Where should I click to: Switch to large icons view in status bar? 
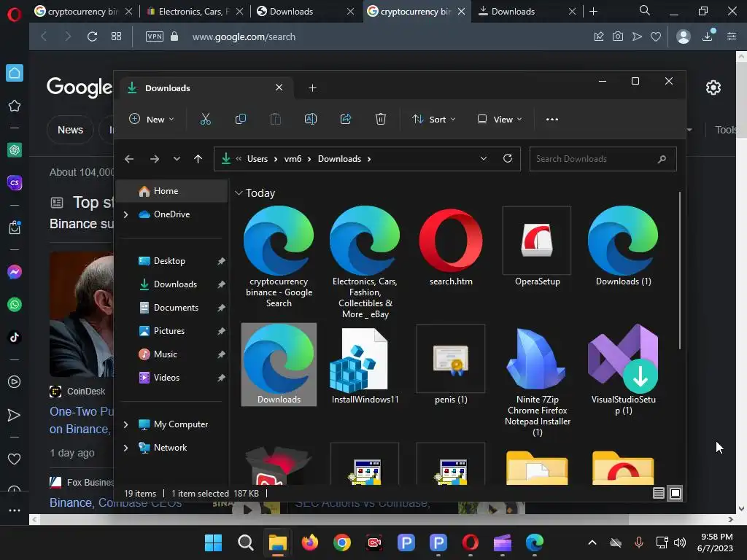point(675,494)
